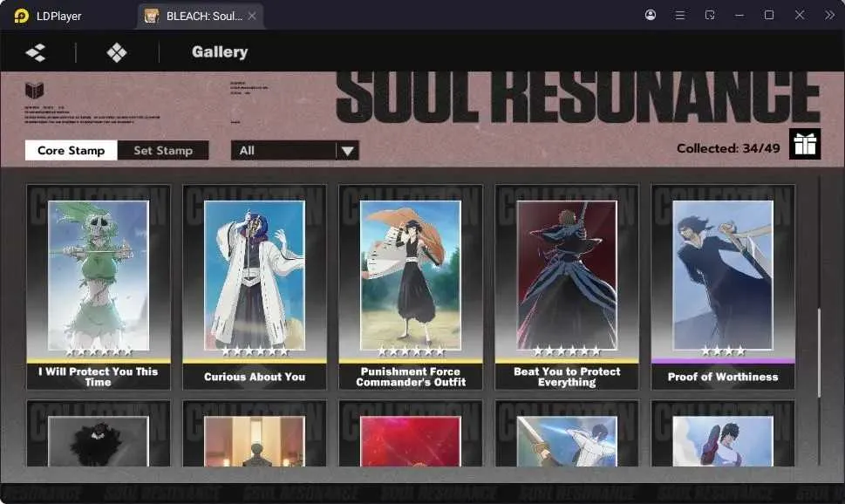This screenshot has width=845, height=504.
Task: Click the open book icon in banner
Action: point(35,90)
